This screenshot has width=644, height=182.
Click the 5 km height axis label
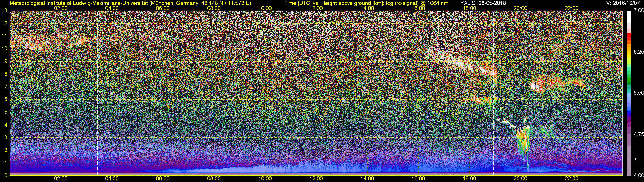6,112
